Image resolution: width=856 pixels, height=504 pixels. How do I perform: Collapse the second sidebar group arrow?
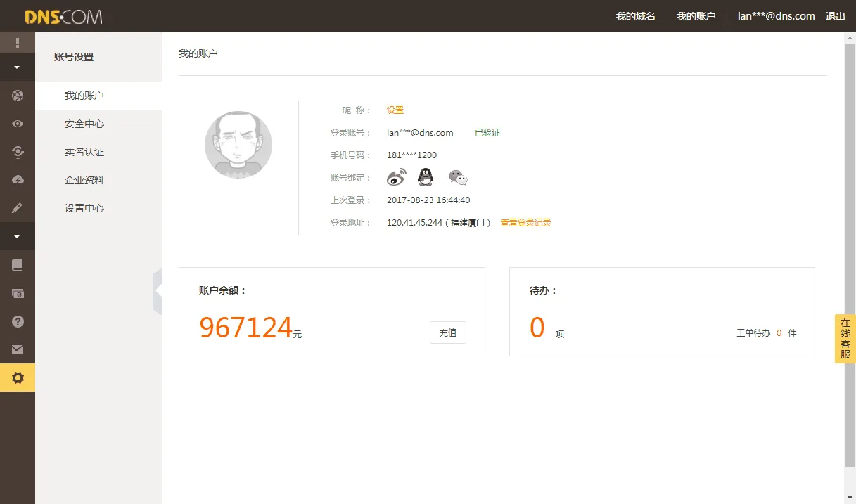(x=18, y=237)
